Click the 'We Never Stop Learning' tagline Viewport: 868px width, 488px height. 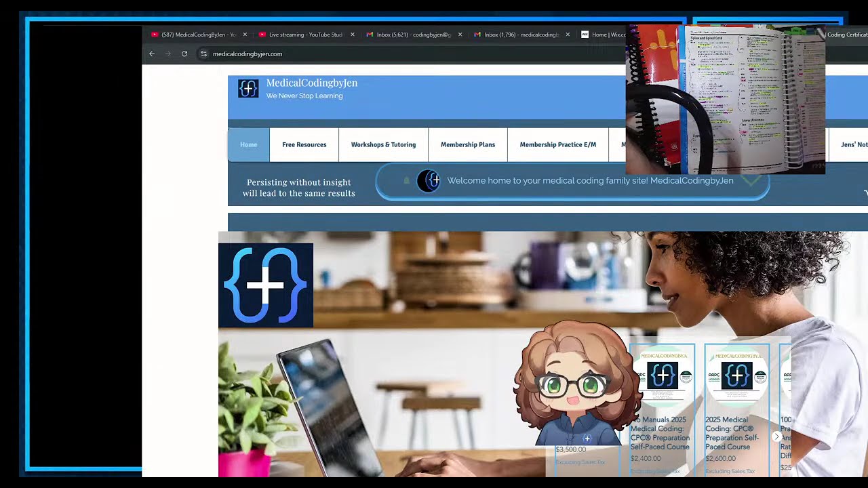pyautogui.click(x=304, y=96)
